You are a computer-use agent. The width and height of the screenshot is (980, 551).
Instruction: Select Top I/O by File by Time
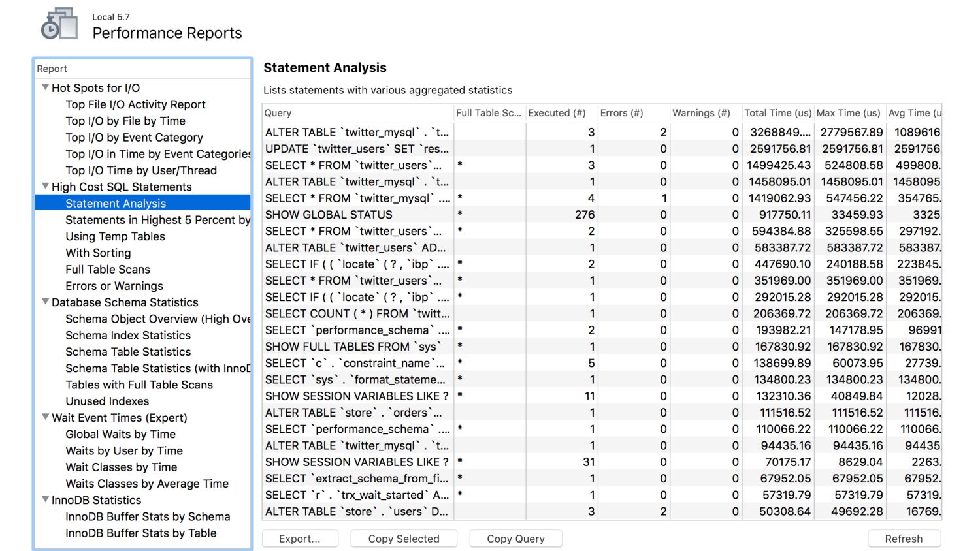pyautogui.click(x=125, y=121)
